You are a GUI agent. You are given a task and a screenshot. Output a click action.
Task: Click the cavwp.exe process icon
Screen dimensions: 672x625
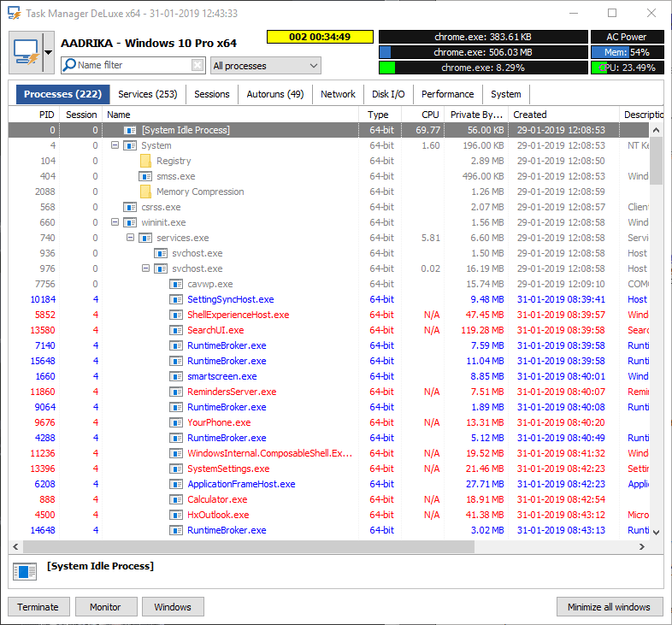pyautogui.click(x=176, y=284)
